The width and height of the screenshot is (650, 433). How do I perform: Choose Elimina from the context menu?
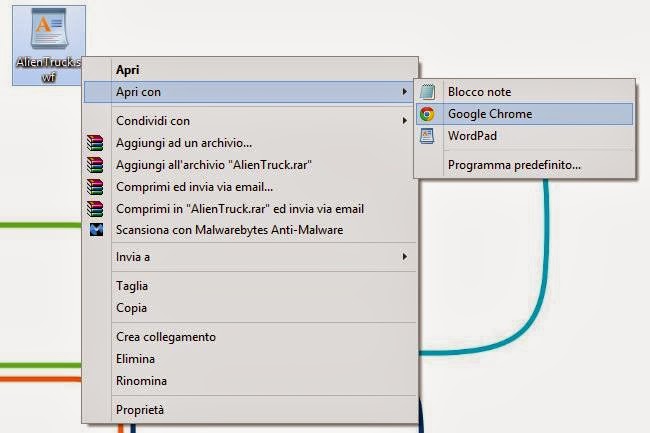click(x=250, y=359)
